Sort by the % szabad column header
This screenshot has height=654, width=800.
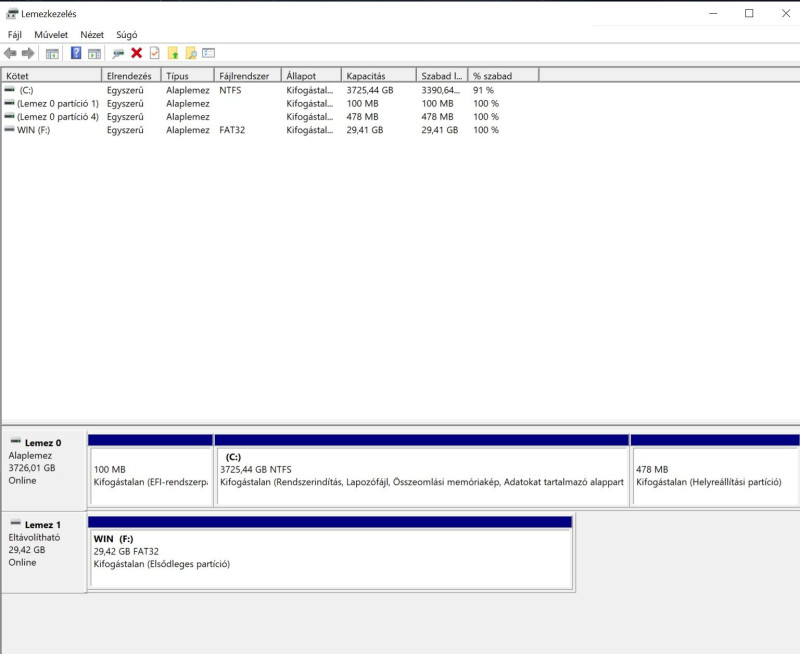pyautogui.click(x=503, y=76)
